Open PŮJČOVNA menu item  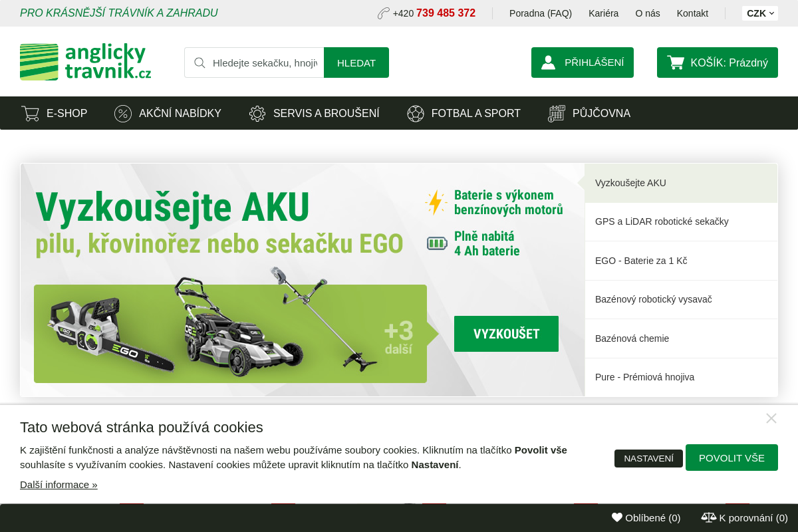click(x=589, y=113)
